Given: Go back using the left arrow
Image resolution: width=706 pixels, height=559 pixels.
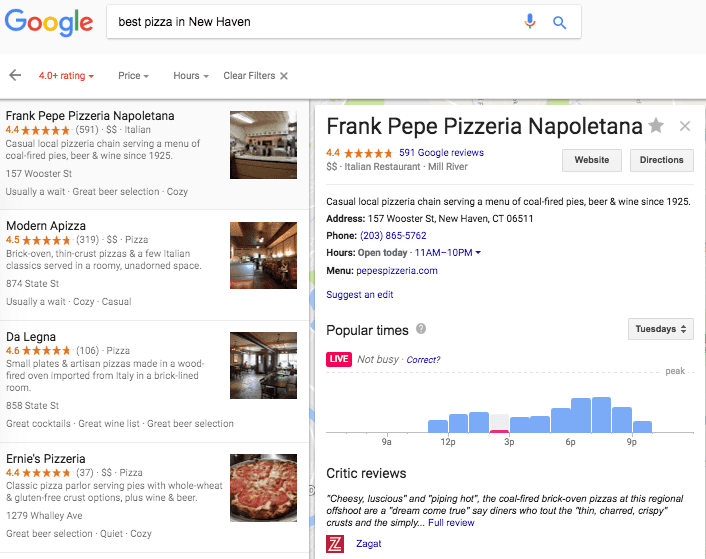Looking at the screenshot, I should click(x=15, y=75).
